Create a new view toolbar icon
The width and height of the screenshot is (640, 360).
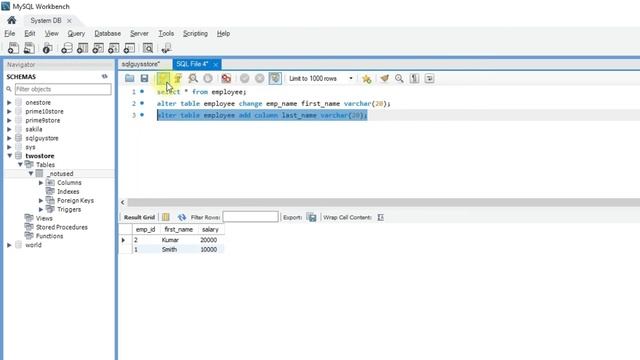pyautogui.click(x=98, y=48)
